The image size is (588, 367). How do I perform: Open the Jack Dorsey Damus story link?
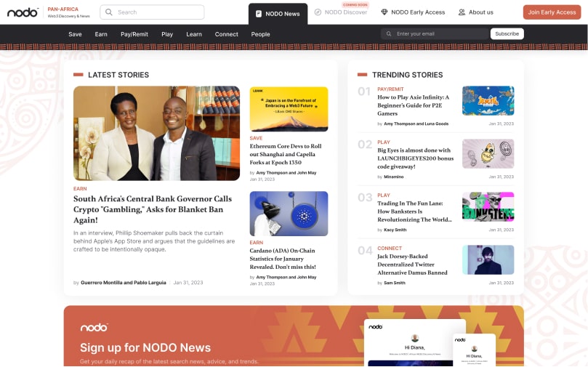[x=412, y=265]
